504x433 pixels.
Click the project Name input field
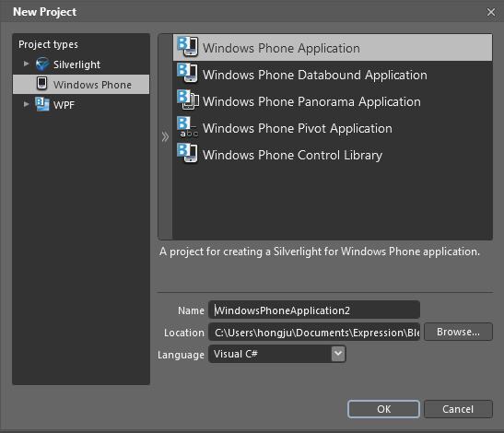314,310
